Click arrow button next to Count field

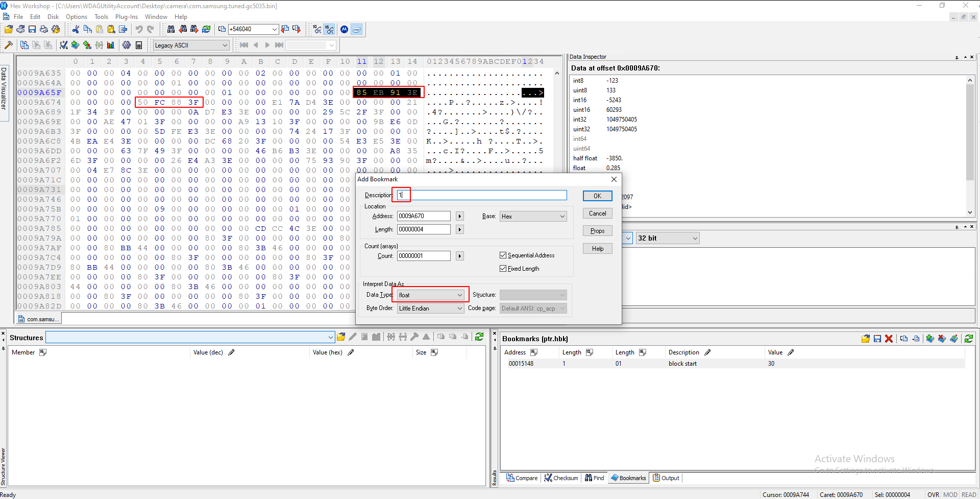coord(460,256)
